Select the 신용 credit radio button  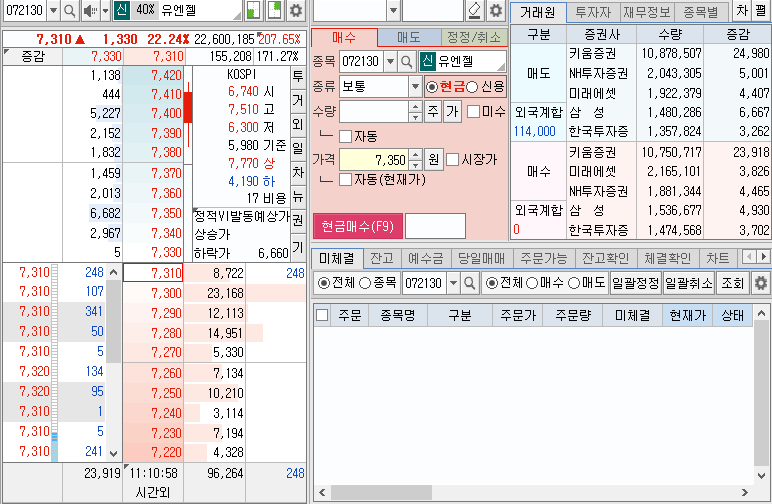tap(472, 87)
